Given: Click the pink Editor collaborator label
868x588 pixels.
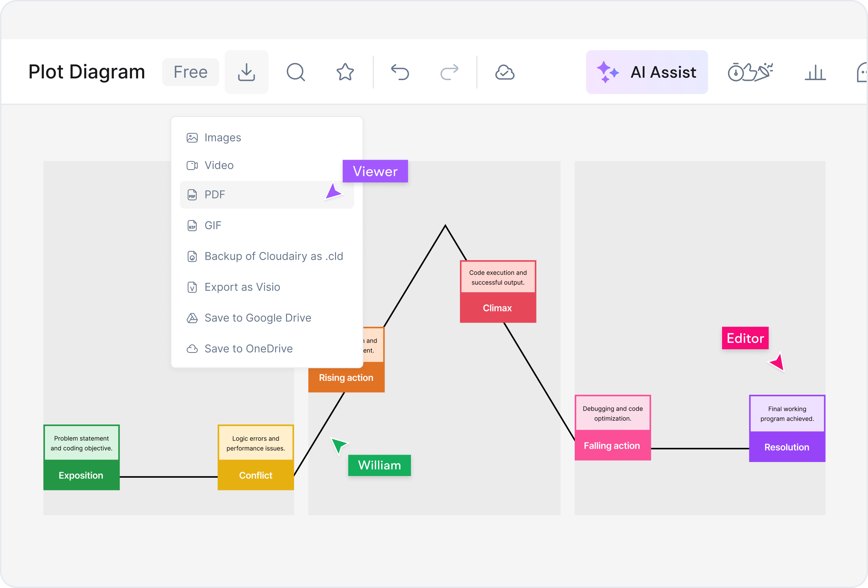Looking at the screenshot, I should 745,338.
